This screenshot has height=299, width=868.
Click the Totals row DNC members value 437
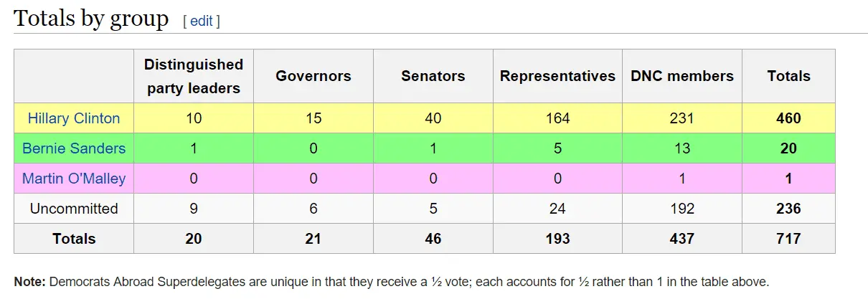pyautogui.click(x=681, y=239)
